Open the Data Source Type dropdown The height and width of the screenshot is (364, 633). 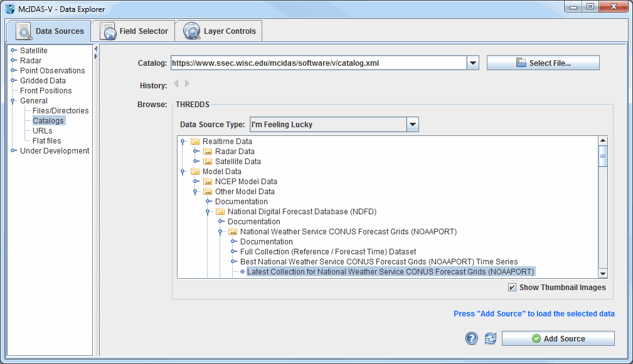pyautogui.click(x=412, y=124)
